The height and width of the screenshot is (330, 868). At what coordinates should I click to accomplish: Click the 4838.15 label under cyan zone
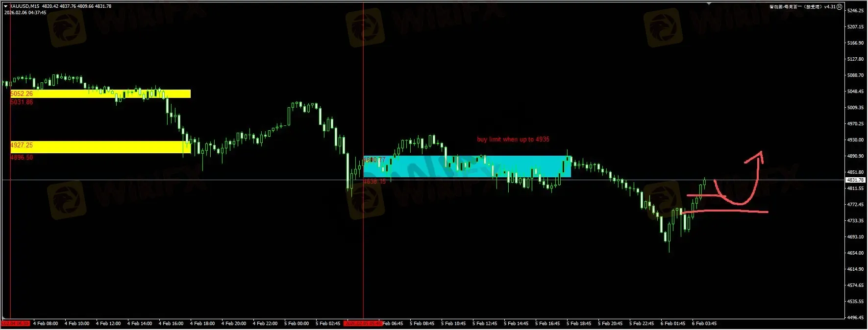click(374, 182)
